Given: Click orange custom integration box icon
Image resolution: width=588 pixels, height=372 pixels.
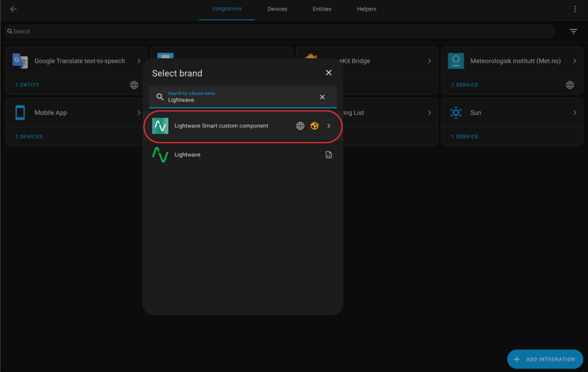Looking at the screenshot, I should tap(314, 126).
